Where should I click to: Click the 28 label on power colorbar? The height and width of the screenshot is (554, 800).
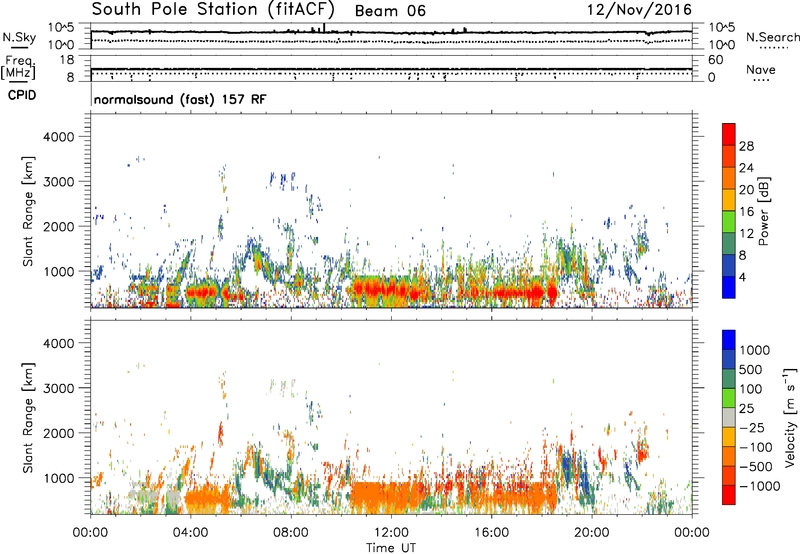tap(746, 146)
